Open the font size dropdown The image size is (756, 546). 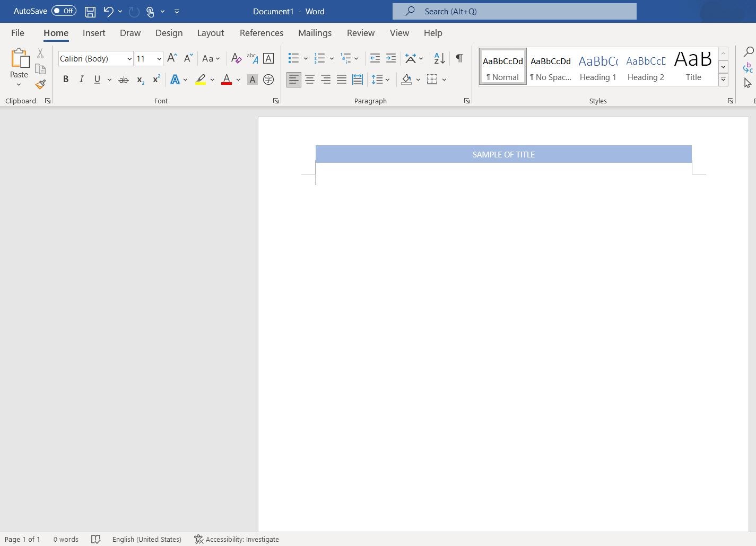click(159, 59)
